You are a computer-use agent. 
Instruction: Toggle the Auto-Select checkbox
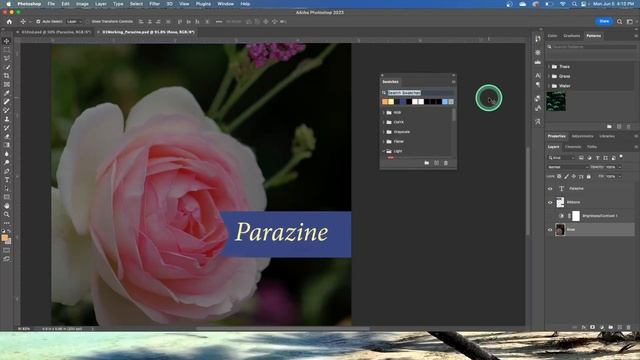(38, 22)
